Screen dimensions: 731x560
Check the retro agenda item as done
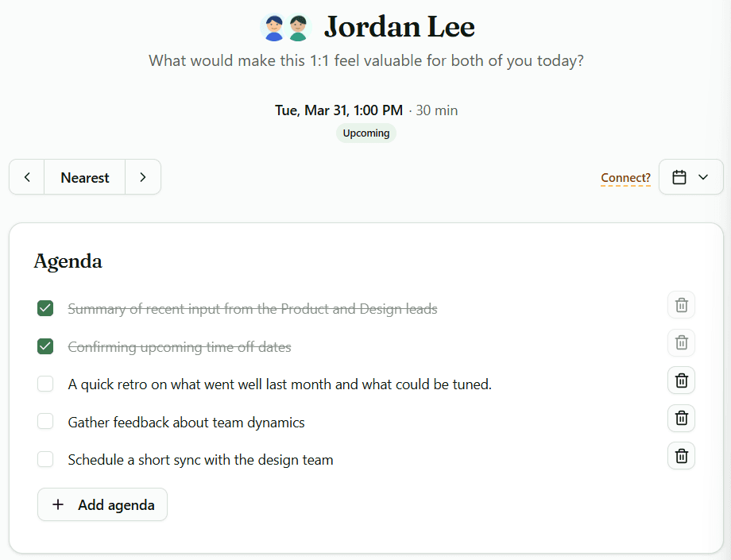click(x=45, y=383)
